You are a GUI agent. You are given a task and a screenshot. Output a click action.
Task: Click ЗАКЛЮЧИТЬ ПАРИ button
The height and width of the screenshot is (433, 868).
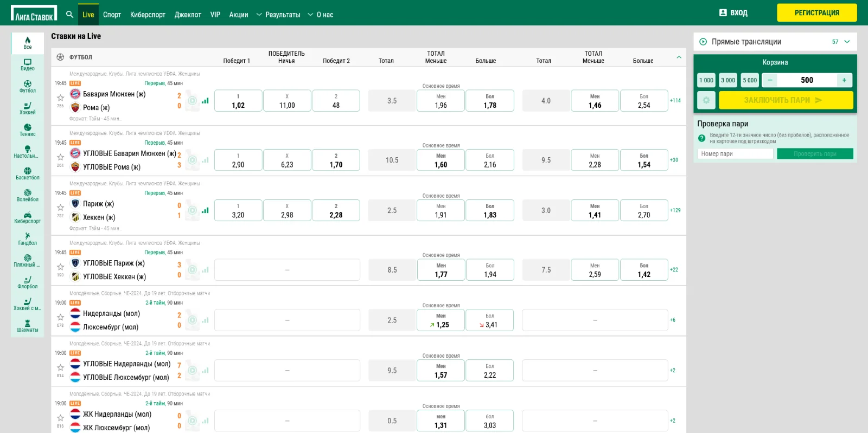[786, 100]
